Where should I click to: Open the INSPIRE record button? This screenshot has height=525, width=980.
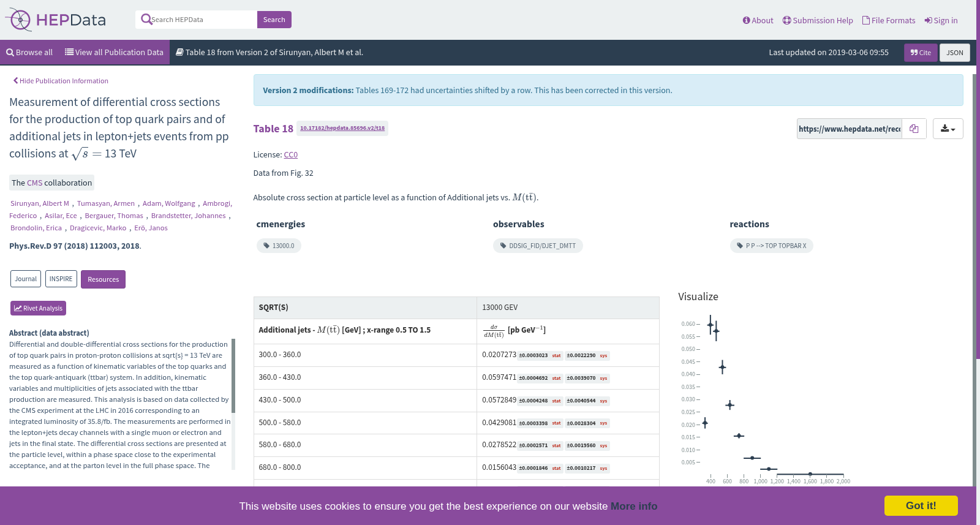click(x=61, y=279)
